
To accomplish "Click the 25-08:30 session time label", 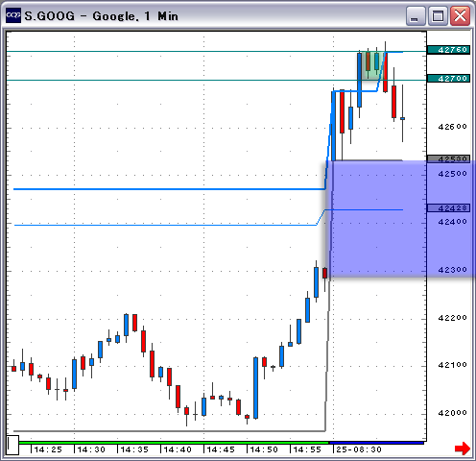I will click(359, 449).
